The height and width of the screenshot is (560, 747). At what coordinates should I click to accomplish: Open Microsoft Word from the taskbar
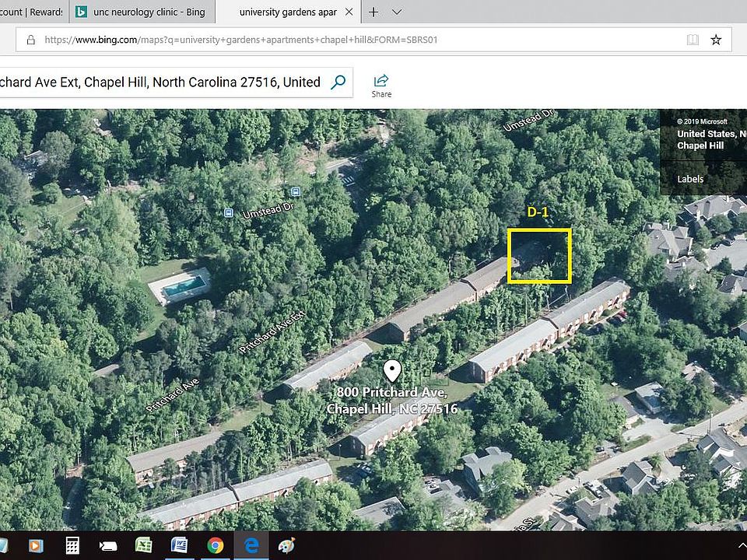[x=180, y=545]
